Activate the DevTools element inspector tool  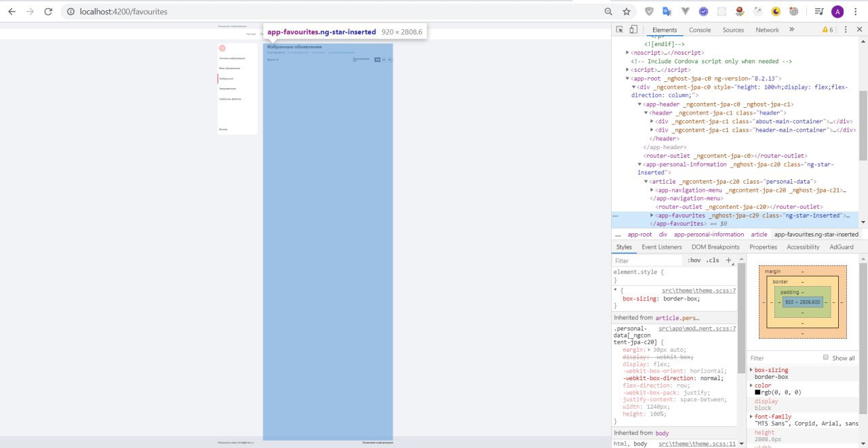(620, 30)
